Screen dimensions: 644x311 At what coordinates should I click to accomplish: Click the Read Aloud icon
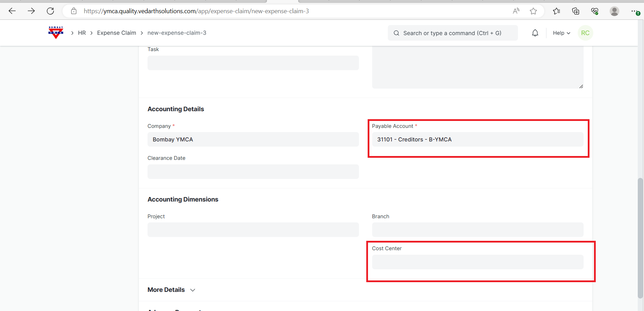[x=516, y=11]
